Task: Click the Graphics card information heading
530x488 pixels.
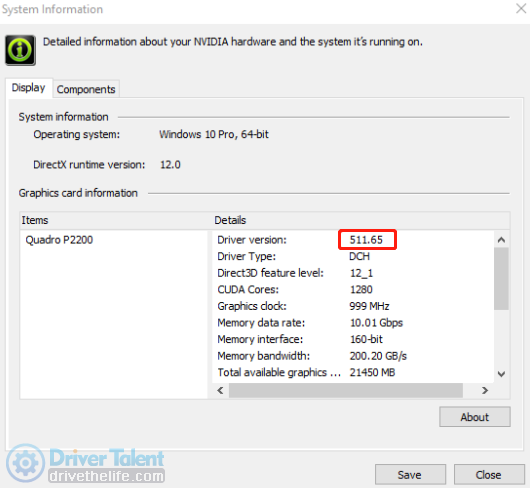Action: (78, 193)
